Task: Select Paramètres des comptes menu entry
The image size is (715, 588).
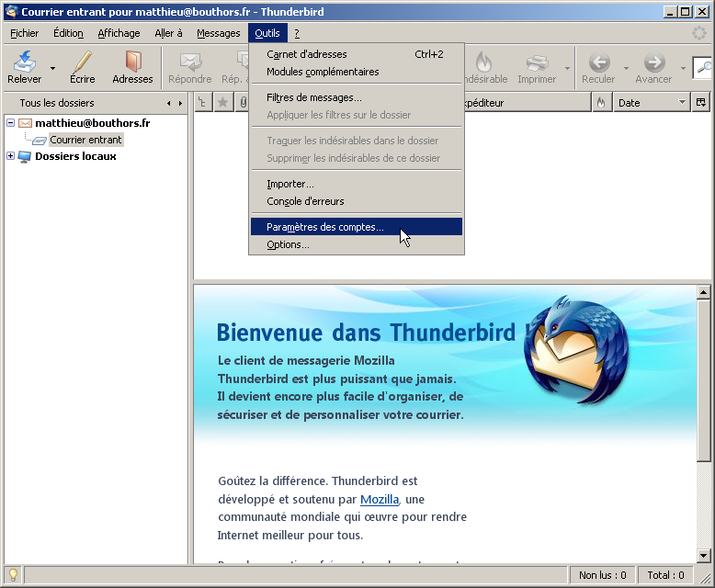Action: tap(325, 227)
